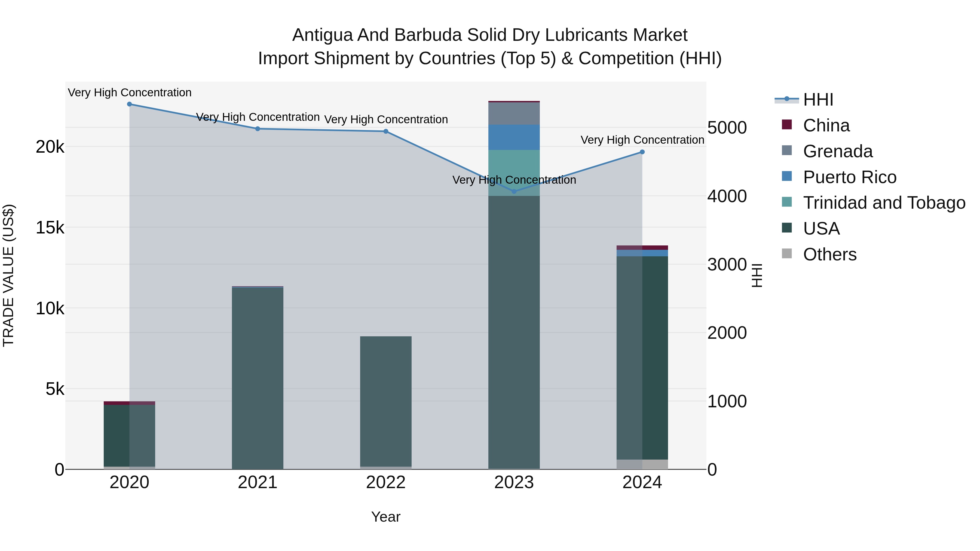Image resolution: width=980 pixels, height=551 pixels.
Task: Click the 10k left axis tick label
Action: coord(50,308)
